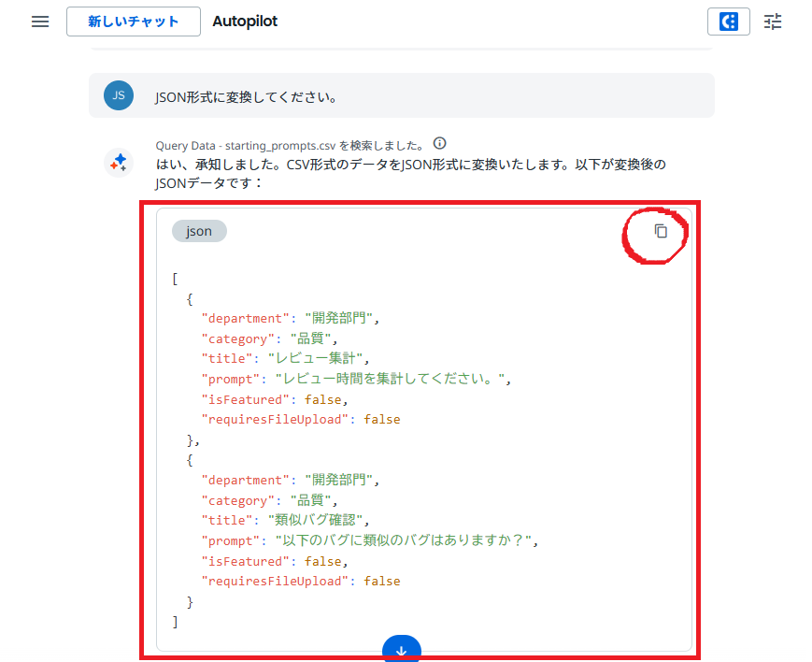Click the Autopilot sparkle avatar icon

click(119, 163)
